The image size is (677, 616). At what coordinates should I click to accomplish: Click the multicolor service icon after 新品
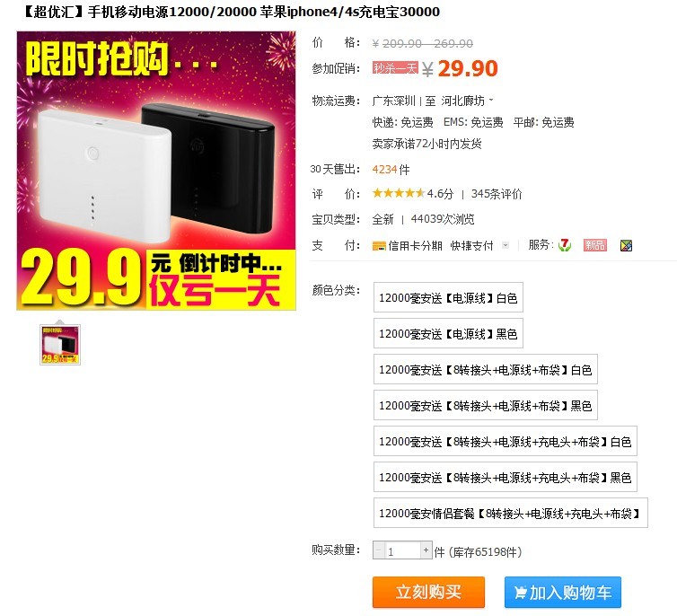coord(626,246)
